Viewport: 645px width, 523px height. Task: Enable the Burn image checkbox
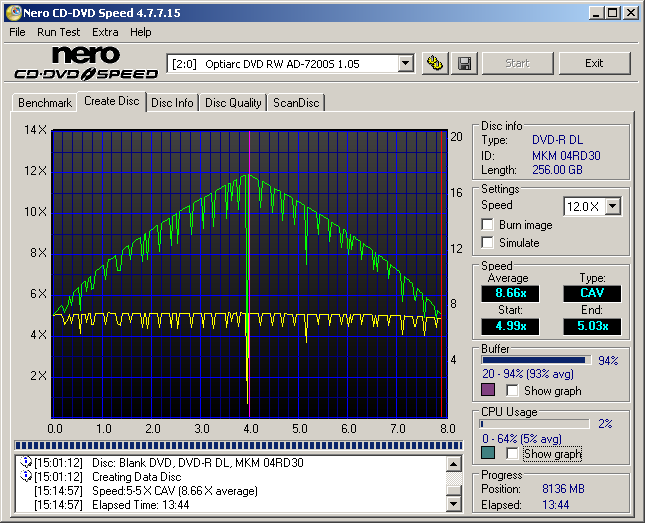click(x=488, y=225)
